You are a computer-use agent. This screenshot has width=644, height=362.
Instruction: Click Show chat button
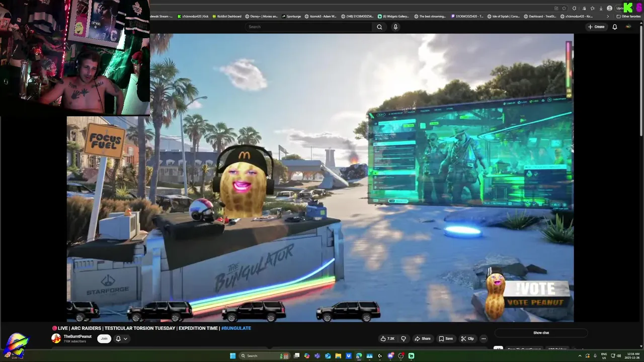pyautogui.click(x=541, y=333)
